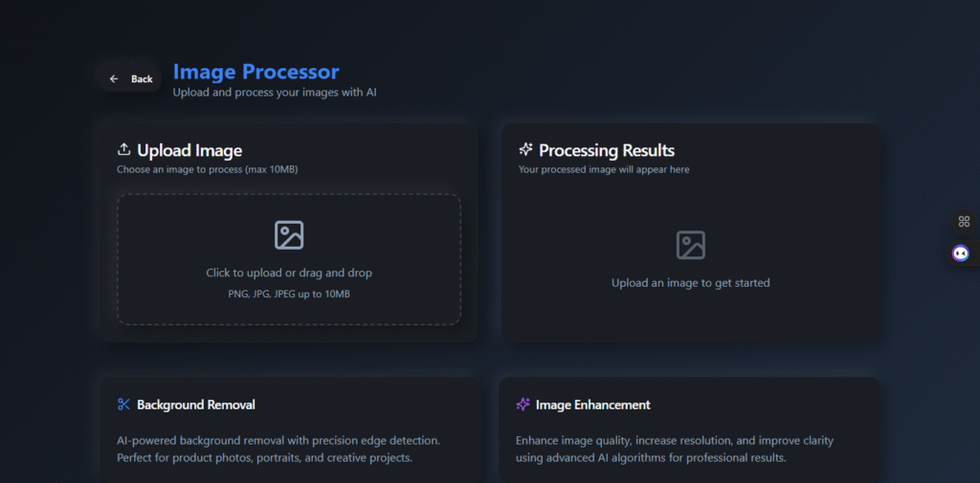Select the Image Enhancement card title
The height and width of the screenshot is (483, 980).
593,405
